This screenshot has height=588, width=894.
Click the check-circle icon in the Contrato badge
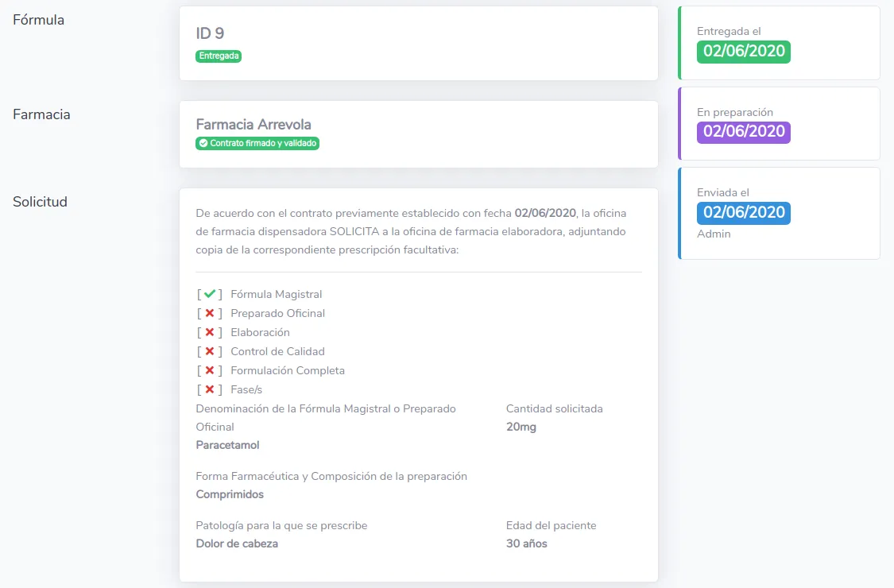coord(203,143)
